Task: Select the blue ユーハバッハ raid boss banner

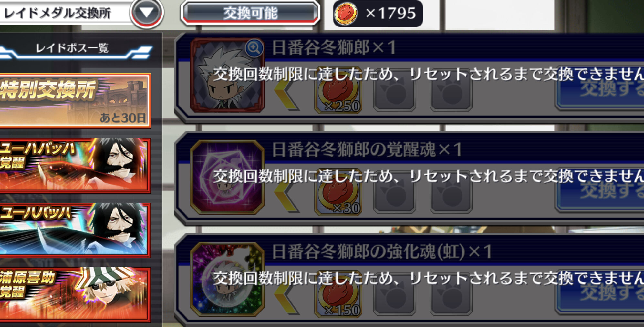Action: (75, 230)
